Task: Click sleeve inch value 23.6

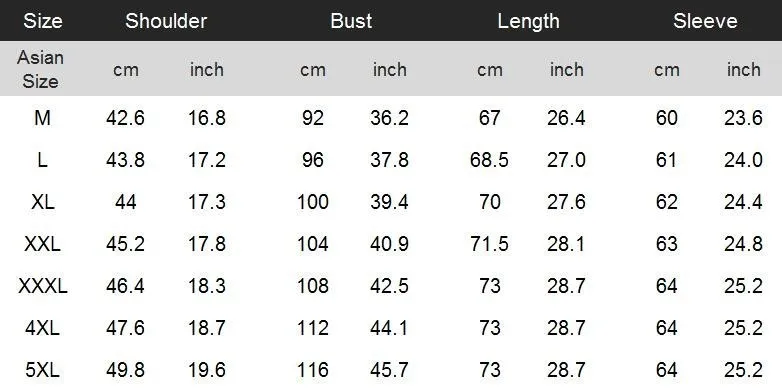Action: coord(743,118)
